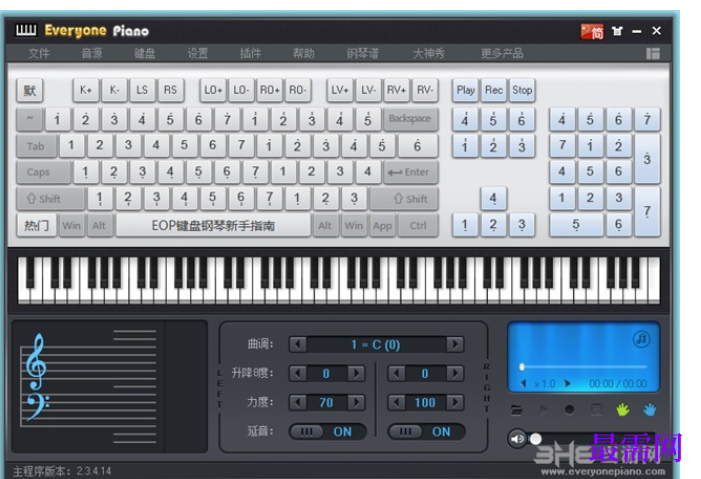Open the 更多产品 menu
The width and height of the screenshot is (701, 479).
502,54
